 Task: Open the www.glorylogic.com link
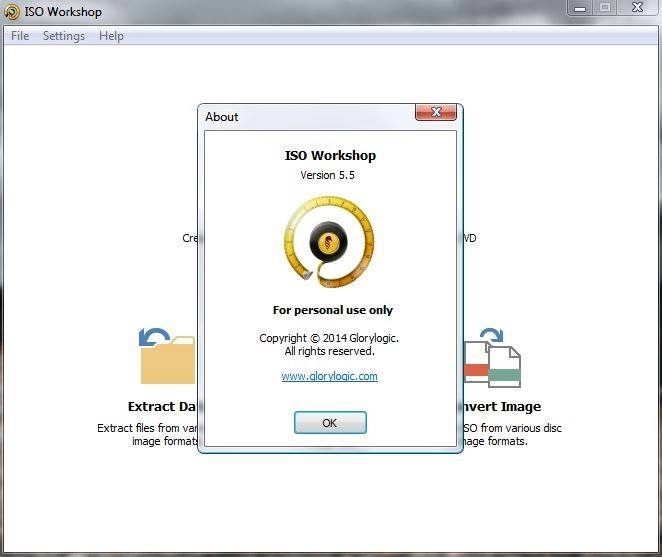pyautogui.click(x=329, y=376)
